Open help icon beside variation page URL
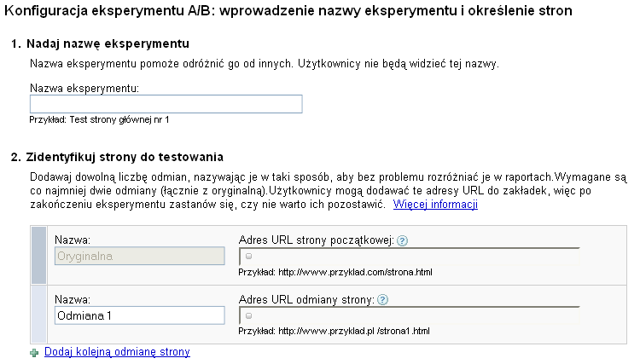Screen dimensions: 640x364 point(383,299)
